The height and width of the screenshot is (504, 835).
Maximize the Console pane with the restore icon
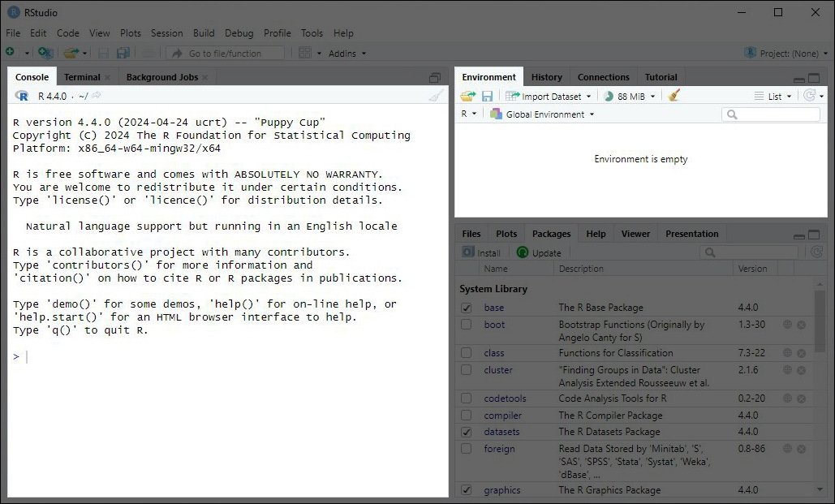435,78
